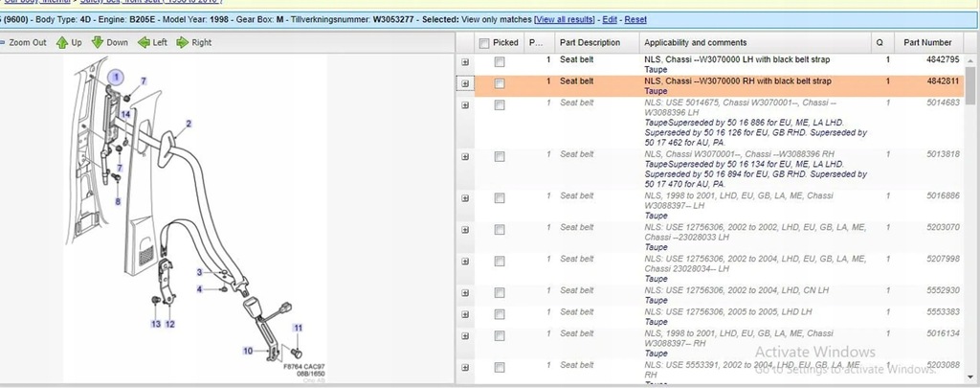Expand the row for part 5553383
Screen dimensions: 980x388
[x=465, y=314]
